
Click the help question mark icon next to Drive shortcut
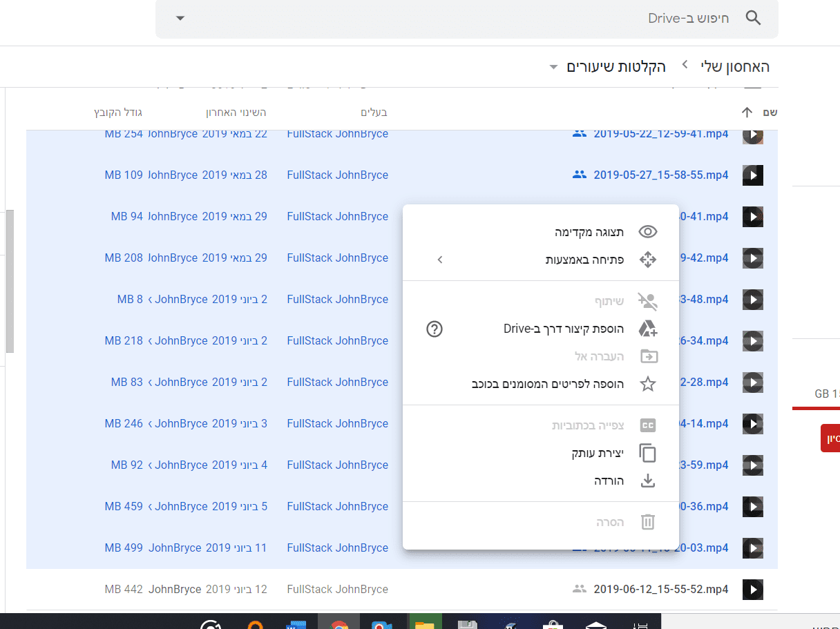[435, 329]
